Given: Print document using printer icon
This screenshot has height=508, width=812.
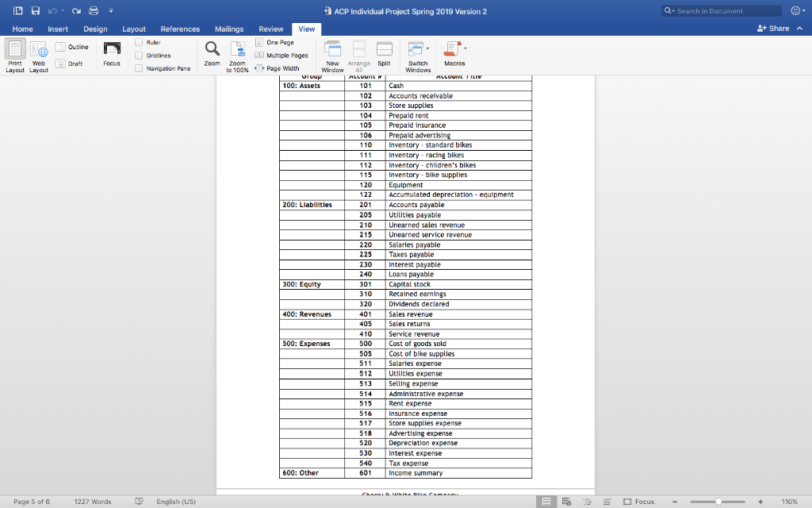Looking at the screenshot, I should 94,11.
